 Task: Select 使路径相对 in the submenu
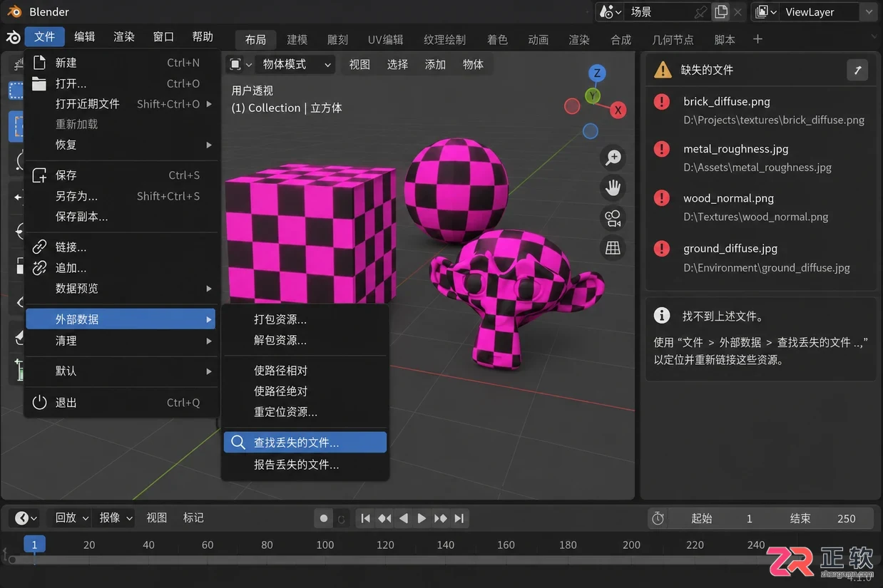[305, 371]
